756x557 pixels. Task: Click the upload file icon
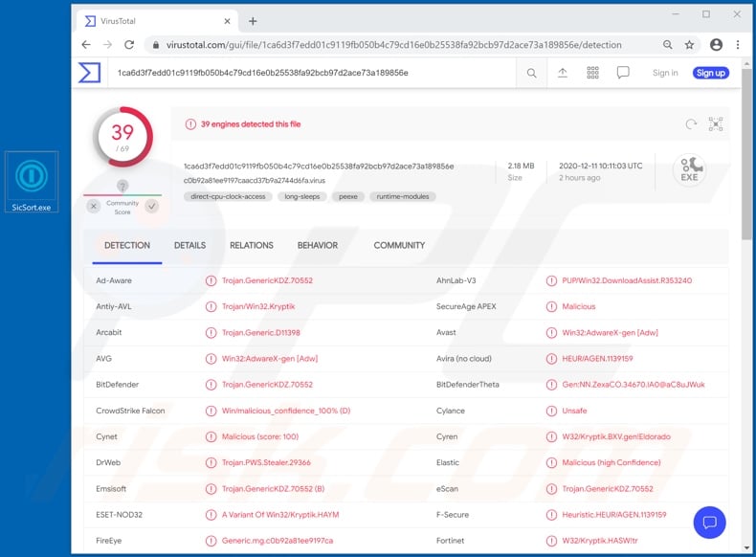(562, 73)
